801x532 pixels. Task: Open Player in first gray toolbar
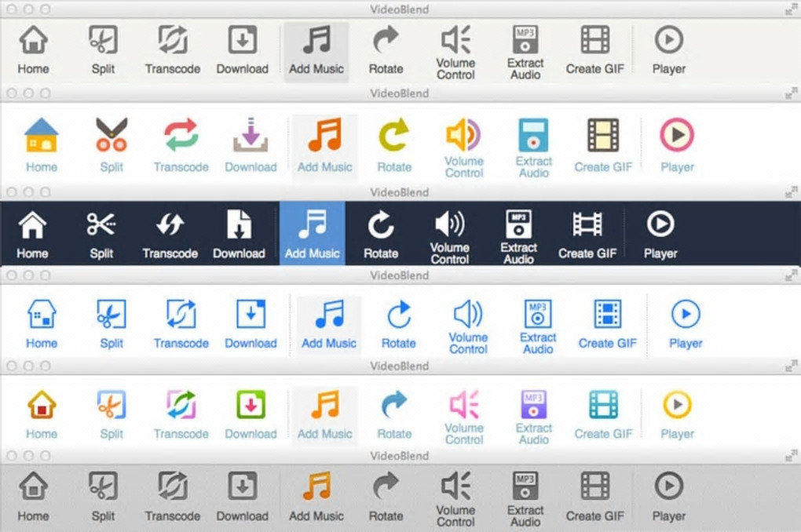[x=669, y=50]
